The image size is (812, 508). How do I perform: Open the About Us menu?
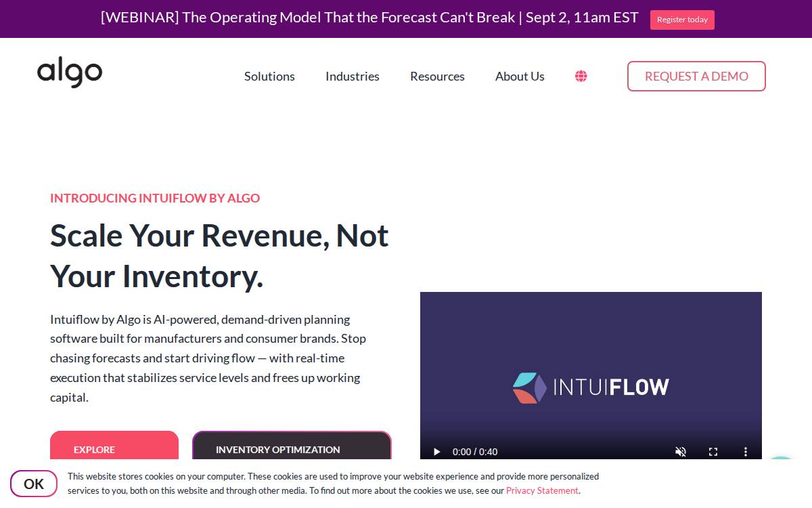(520, 77)
